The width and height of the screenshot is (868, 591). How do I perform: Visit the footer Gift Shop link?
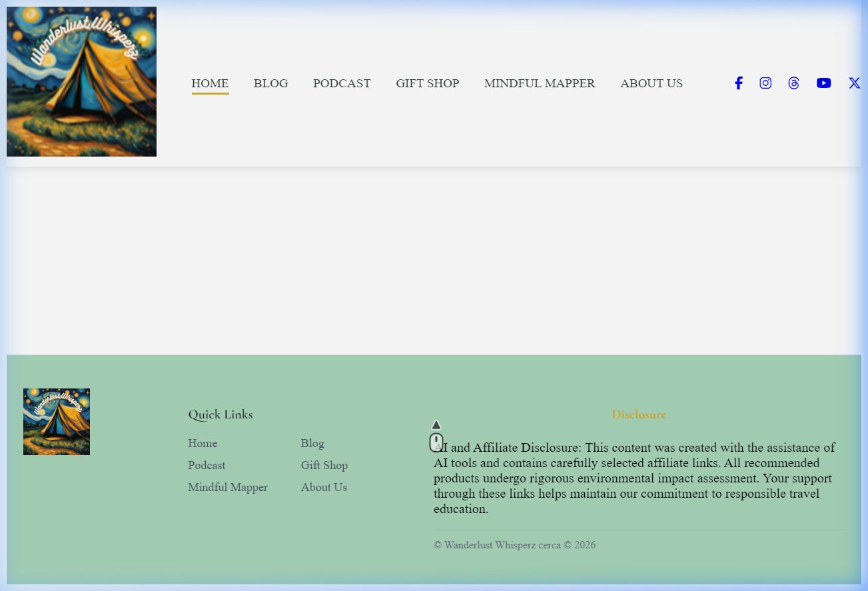(x=324, y=465)
